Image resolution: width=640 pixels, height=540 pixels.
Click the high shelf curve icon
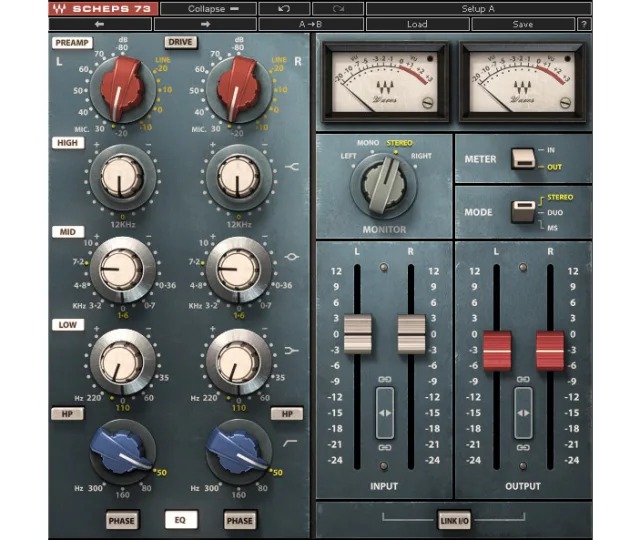click(x=292, y=167)
